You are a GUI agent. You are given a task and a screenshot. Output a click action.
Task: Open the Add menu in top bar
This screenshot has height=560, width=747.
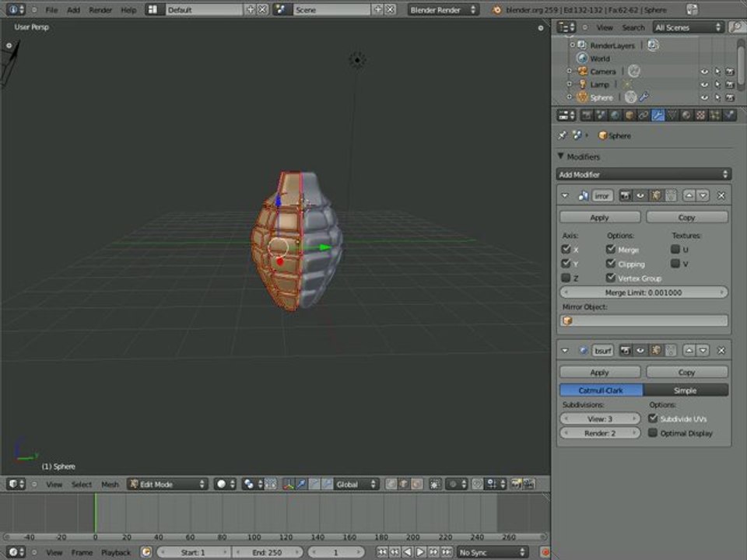73,10
